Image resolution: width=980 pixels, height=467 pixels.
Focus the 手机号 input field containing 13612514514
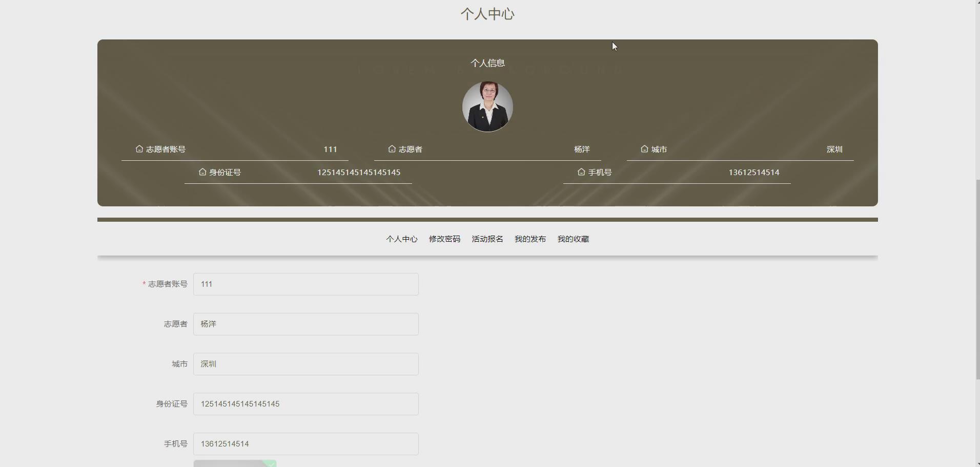(x=306, y=444)
